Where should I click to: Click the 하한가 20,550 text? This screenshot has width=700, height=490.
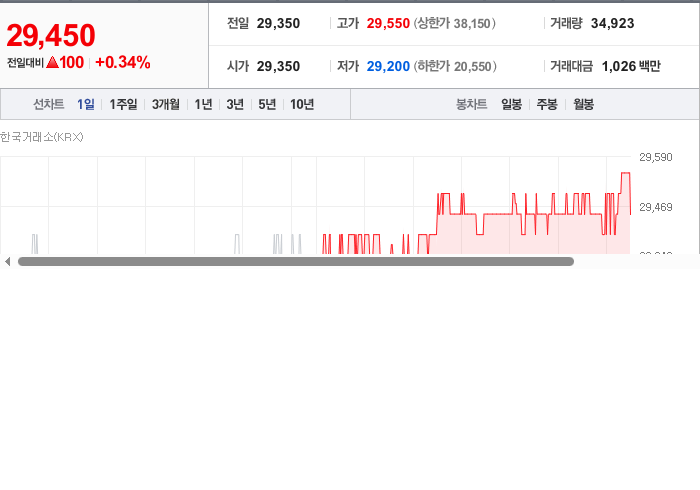pyautogui.click(x=455, y=66)
